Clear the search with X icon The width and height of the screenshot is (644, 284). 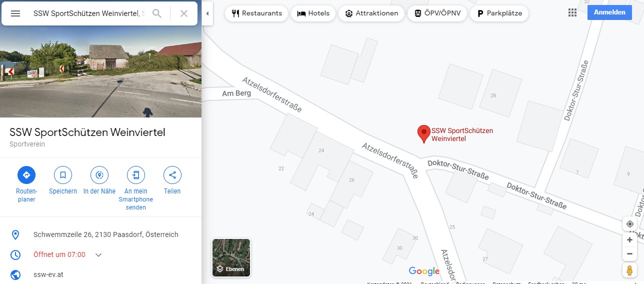click(x=184, y=13)
